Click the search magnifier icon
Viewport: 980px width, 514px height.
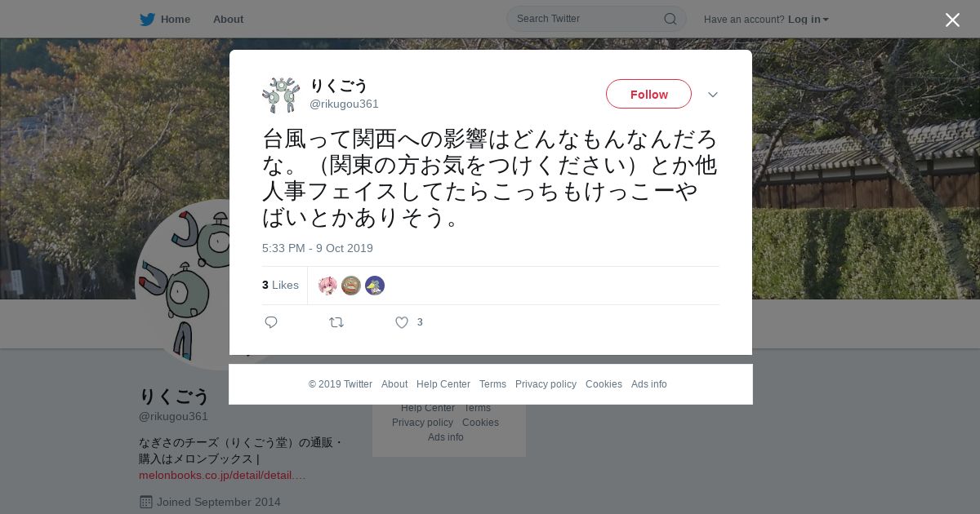(670, 19)
